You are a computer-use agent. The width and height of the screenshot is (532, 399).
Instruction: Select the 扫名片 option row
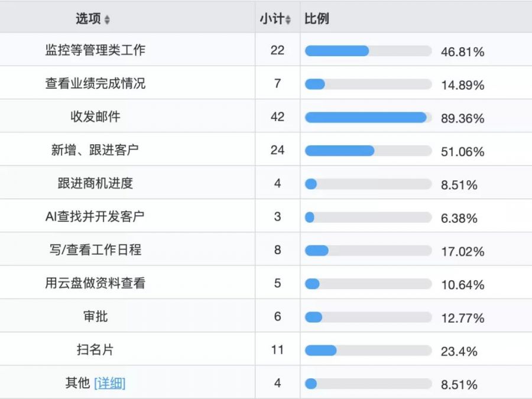(x=266, y=349)
